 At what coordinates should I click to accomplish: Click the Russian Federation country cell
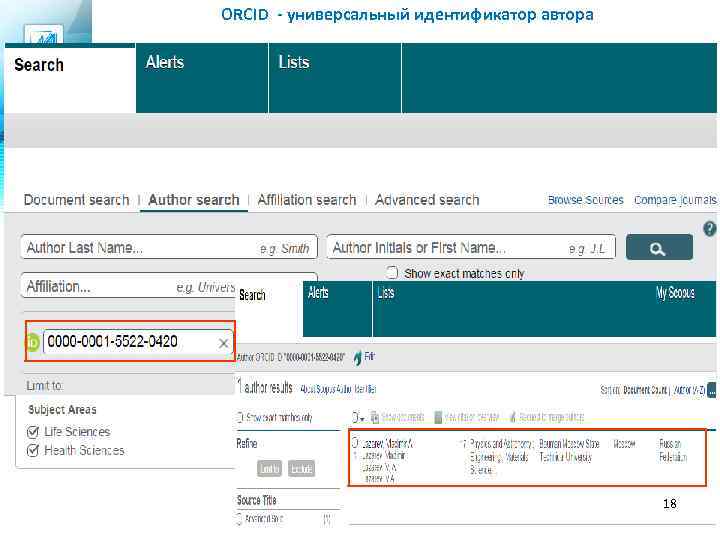tap(673, 450)
